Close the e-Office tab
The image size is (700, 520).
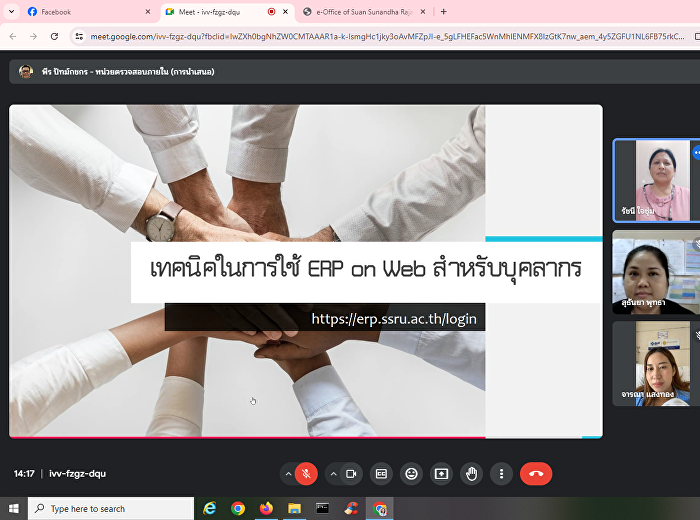[x=423, y=12]
